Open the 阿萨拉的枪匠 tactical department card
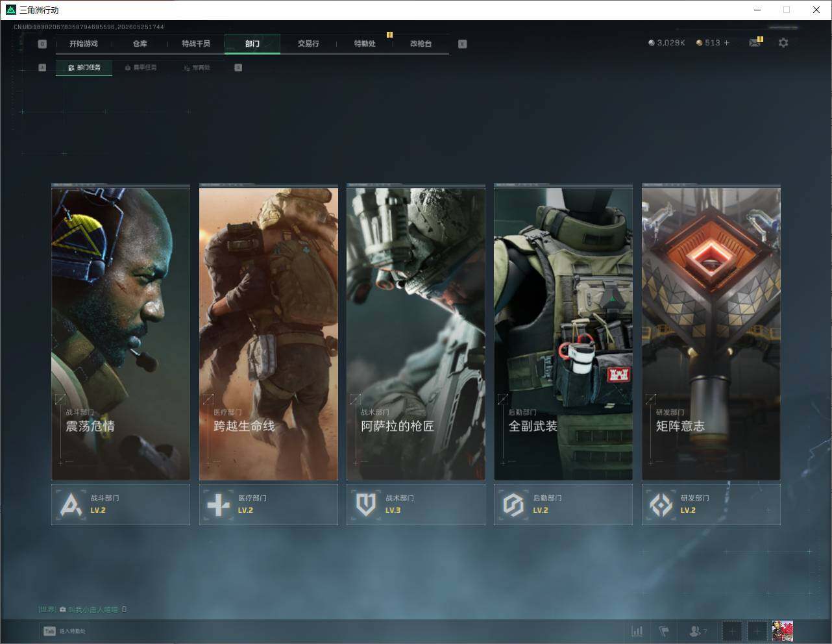This screenshot has width=832, height=644. pos(416,333)
